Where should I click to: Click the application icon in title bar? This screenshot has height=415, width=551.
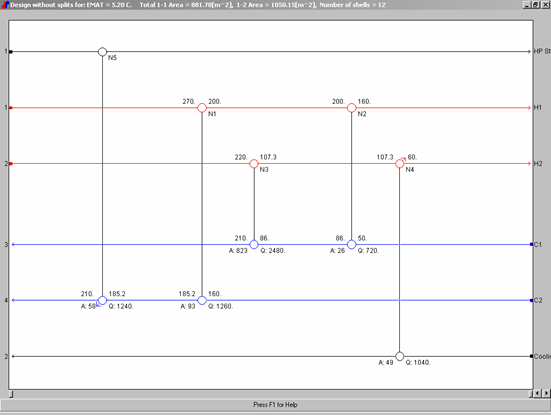point(5,5)
